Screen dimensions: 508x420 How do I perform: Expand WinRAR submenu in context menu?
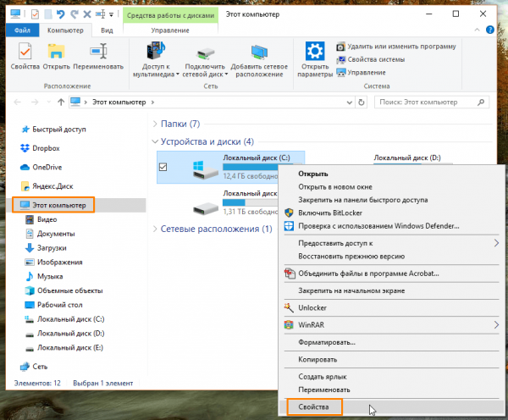[391, 324]
